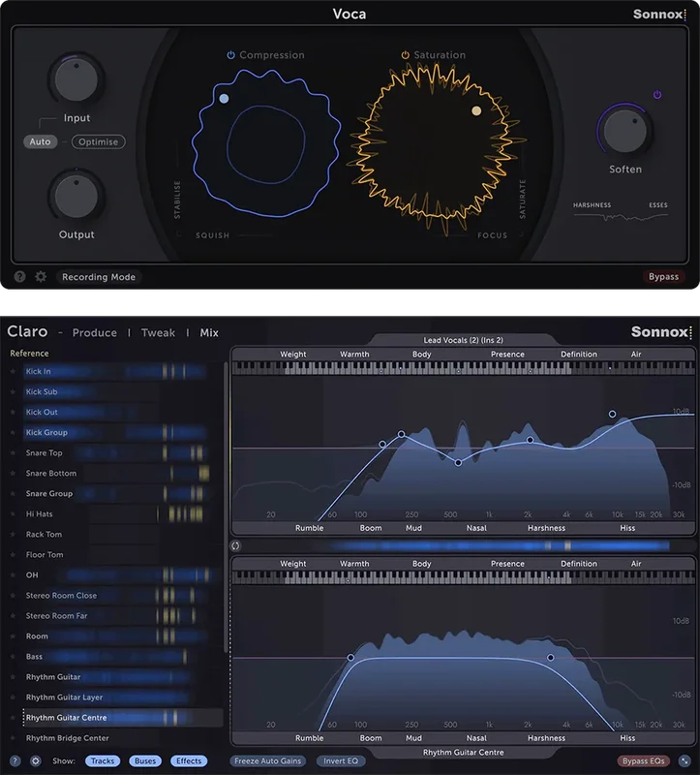Click Recording Mode button

click(99, 277)
